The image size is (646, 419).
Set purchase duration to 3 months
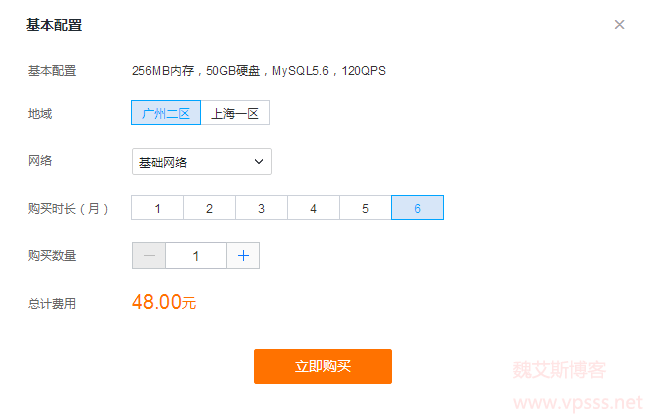pos(261,208)
